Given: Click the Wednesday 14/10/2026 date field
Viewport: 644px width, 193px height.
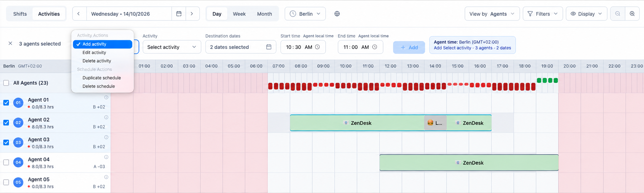Looking at the screenshot, I should tap(129, 14).
